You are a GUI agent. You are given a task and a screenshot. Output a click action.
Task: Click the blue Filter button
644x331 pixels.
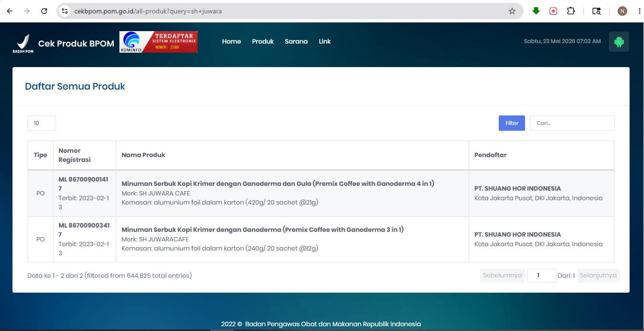click(512, 123)
